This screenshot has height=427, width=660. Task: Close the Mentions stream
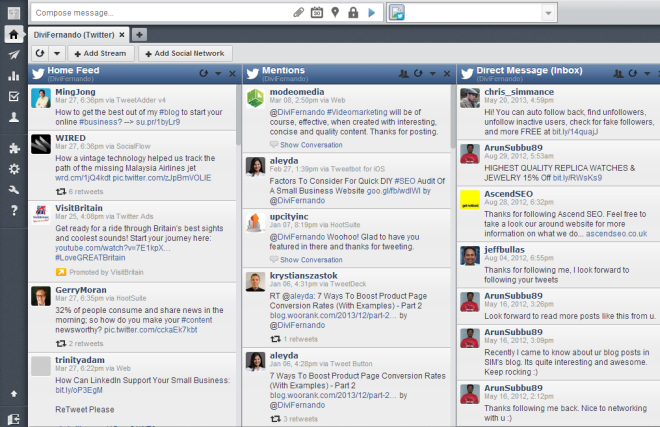point(447,74)
